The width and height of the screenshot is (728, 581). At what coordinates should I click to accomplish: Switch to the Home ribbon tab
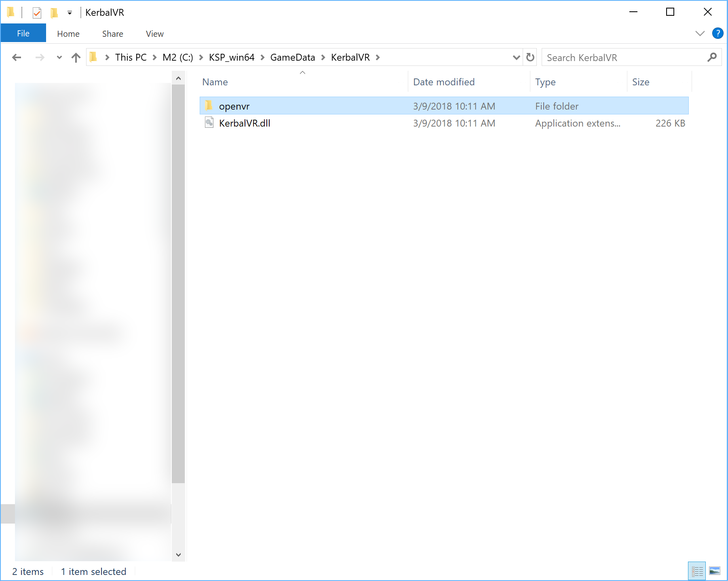click(68, 34)
